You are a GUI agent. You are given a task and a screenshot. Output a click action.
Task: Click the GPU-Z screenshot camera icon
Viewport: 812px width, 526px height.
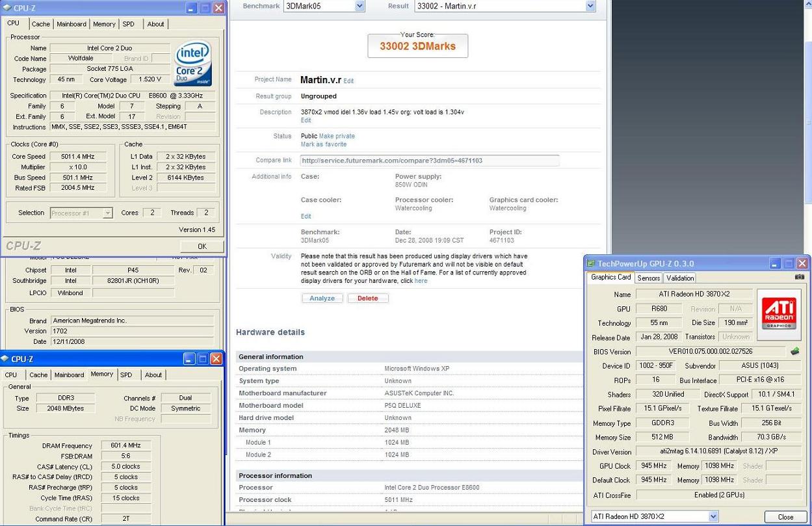pos(799,277)
